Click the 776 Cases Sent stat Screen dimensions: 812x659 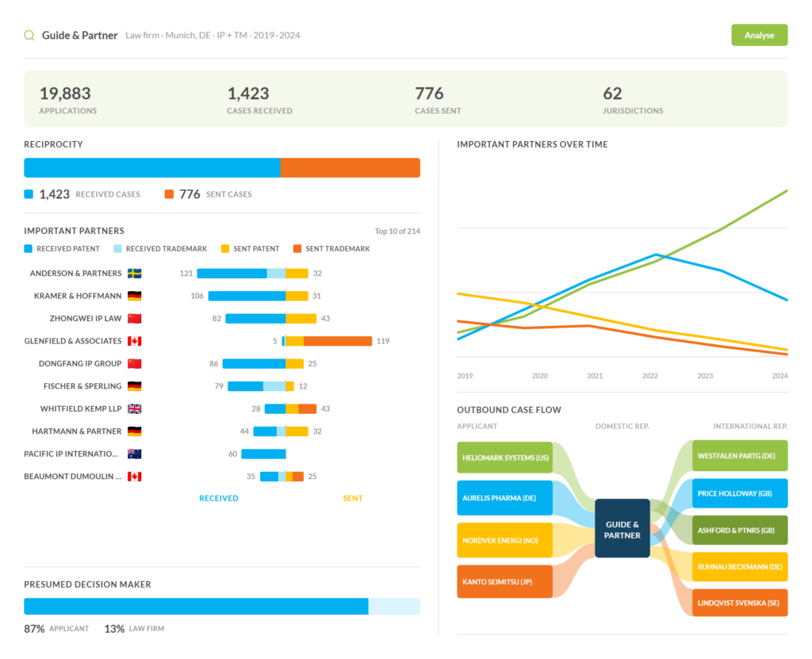pyautogui.click(x=438, y=100)
